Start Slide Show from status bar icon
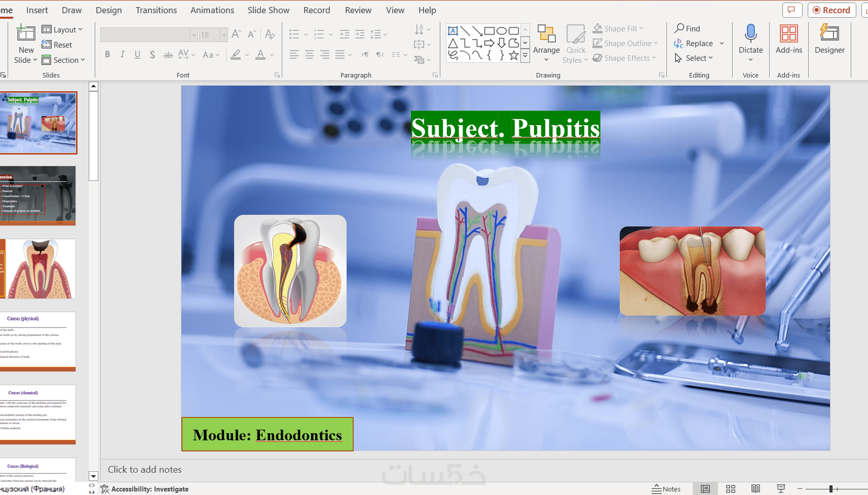The height and width of the screenshot is (495, 868). pyautogui.click(x=781, y=489)
